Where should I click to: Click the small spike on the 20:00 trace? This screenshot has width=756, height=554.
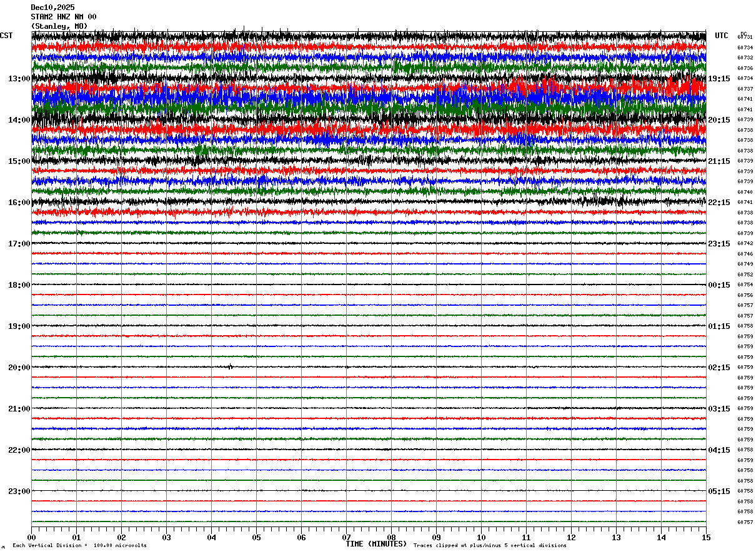[230, 367]
